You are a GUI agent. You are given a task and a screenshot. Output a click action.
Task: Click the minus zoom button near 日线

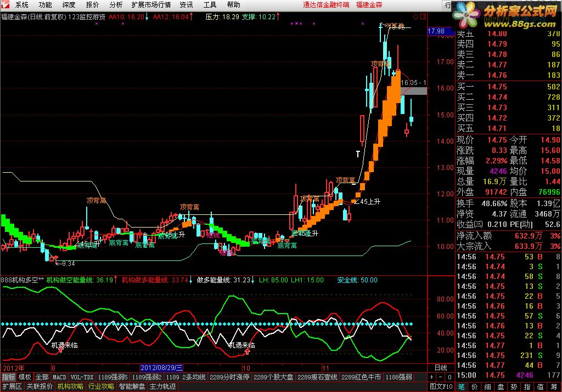(441, 377)
